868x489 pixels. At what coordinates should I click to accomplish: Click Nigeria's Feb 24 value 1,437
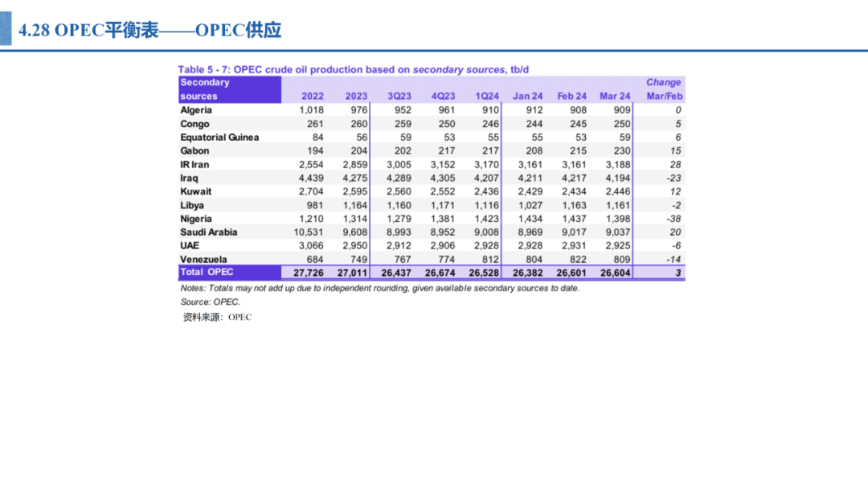574,219
